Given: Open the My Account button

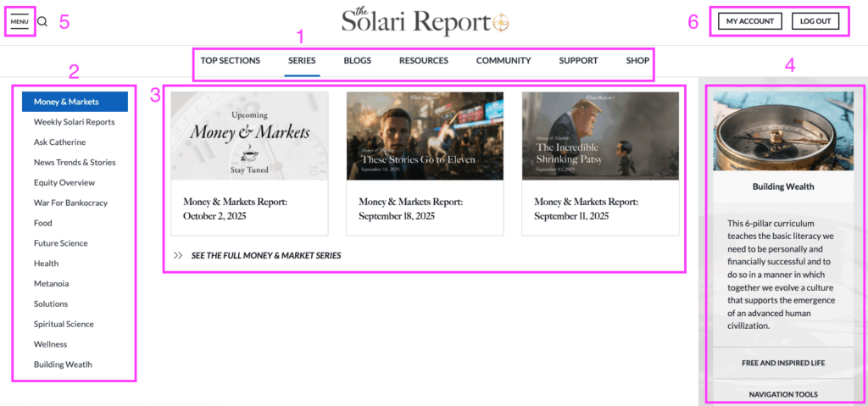Looking at the screenshot, I should [749, 22].
